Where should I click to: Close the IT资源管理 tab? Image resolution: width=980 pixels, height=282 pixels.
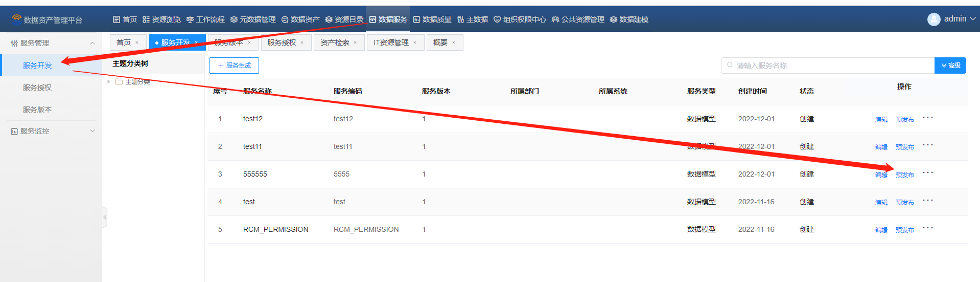click(x=415, y=43)
